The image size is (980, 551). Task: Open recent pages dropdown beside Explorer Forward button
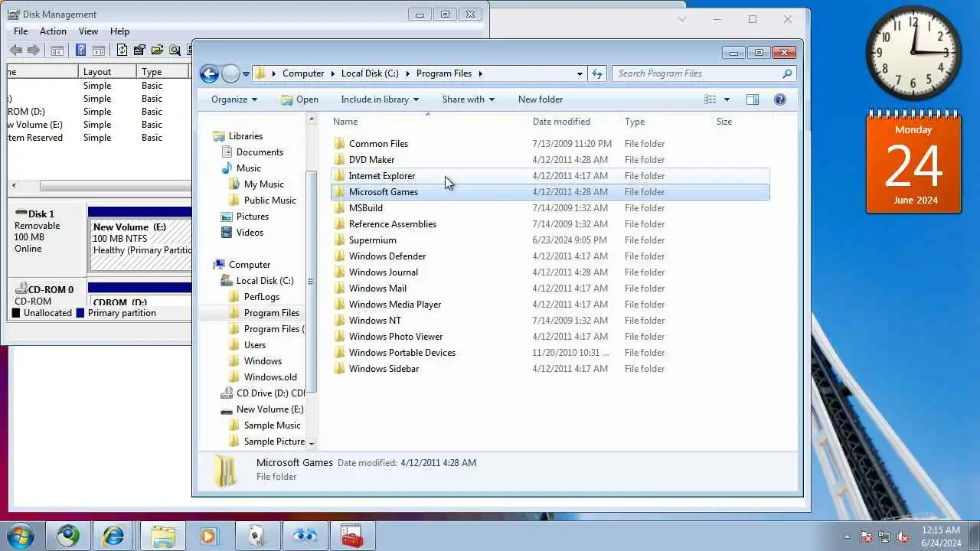pos(246,74)
